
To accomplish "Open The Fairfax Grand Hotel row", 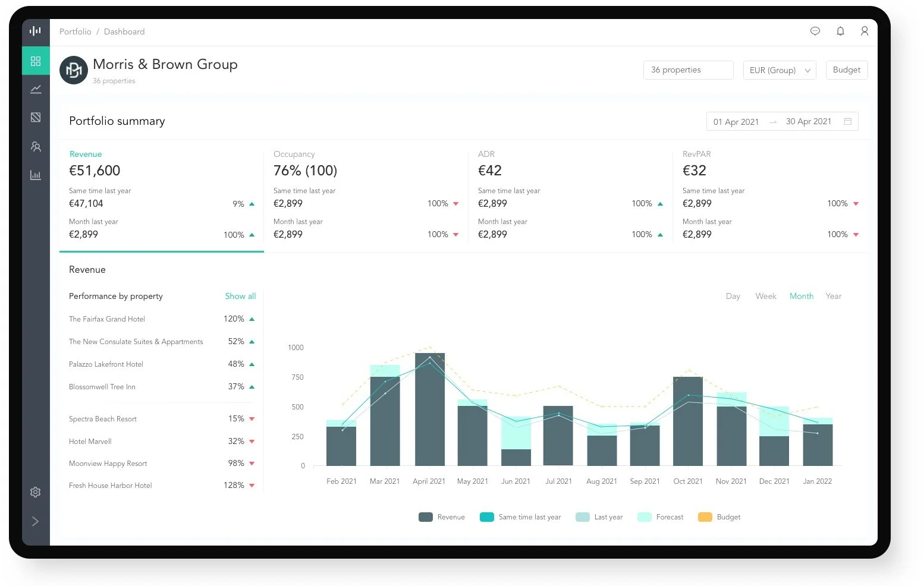I will [x=162, y=319].
